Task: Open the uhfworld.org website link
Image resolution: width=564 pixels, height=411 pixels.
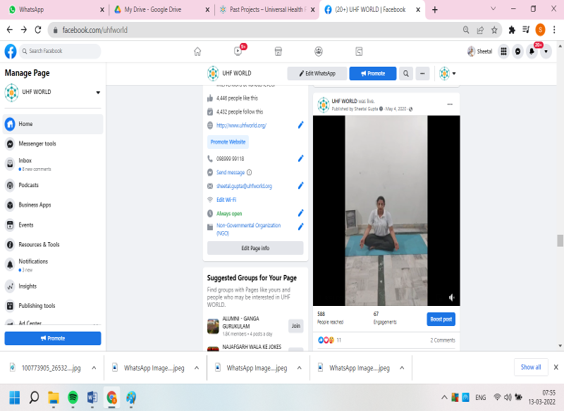Action: coord(241,125)
